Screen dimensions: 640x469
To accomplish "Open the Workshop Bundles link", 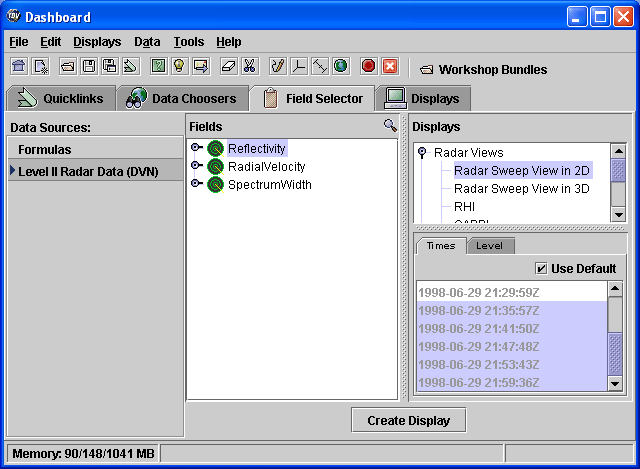I will point(483,69).
